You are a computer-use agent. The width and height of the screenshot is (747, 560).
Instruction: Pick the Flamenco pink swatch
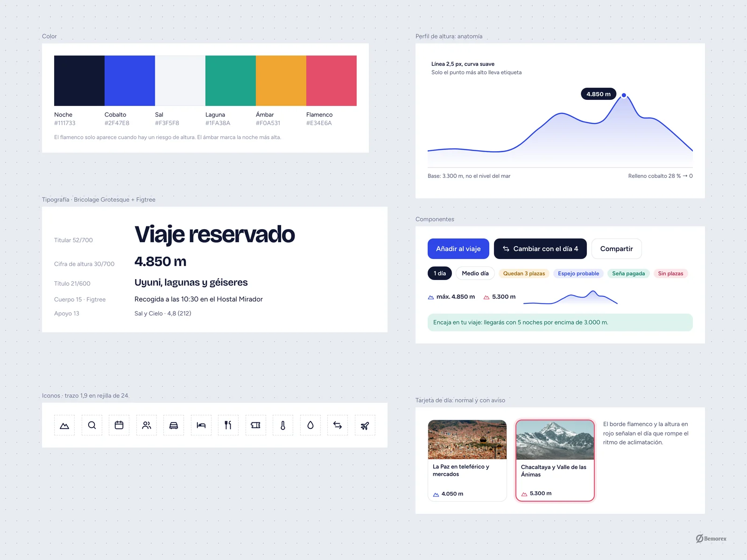(x=331, y=81)
